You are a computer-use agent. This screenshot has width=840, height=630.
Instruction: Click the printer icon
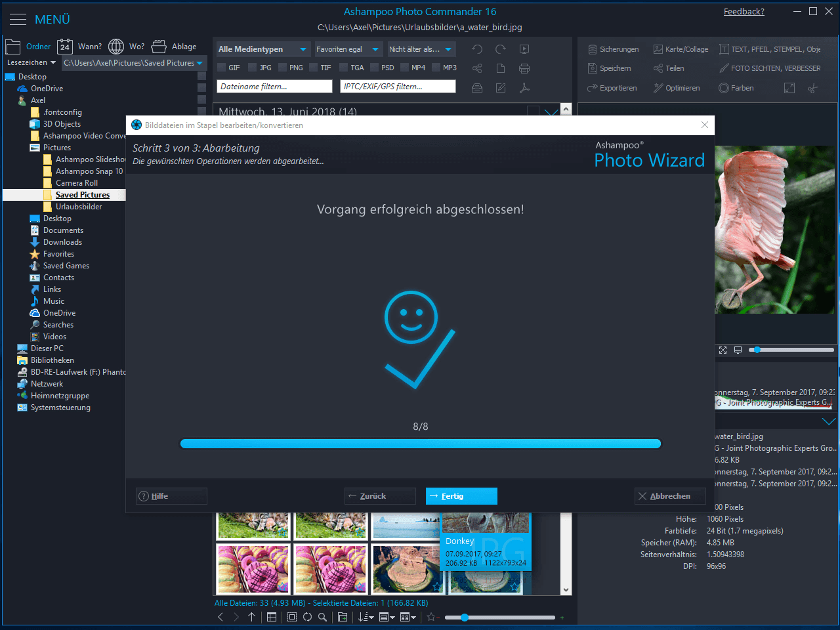click(524, 68)
